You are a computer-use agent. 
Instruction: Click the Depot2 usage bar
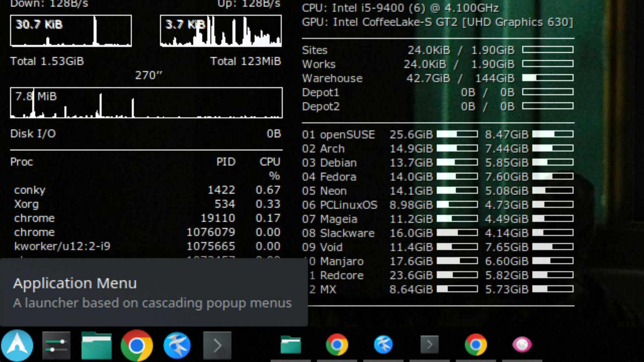[x=548, y=106]
